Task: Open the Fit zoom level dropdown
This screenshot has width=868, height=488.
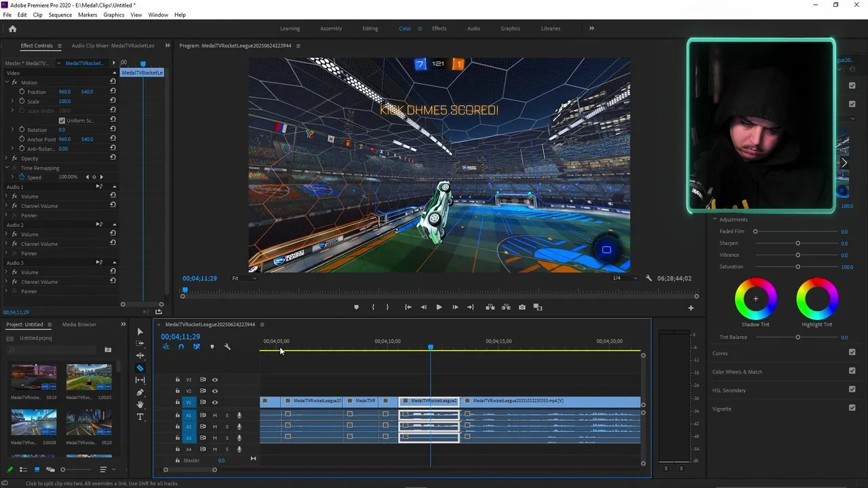Action: pyautogui.click(x=244, y=278)
